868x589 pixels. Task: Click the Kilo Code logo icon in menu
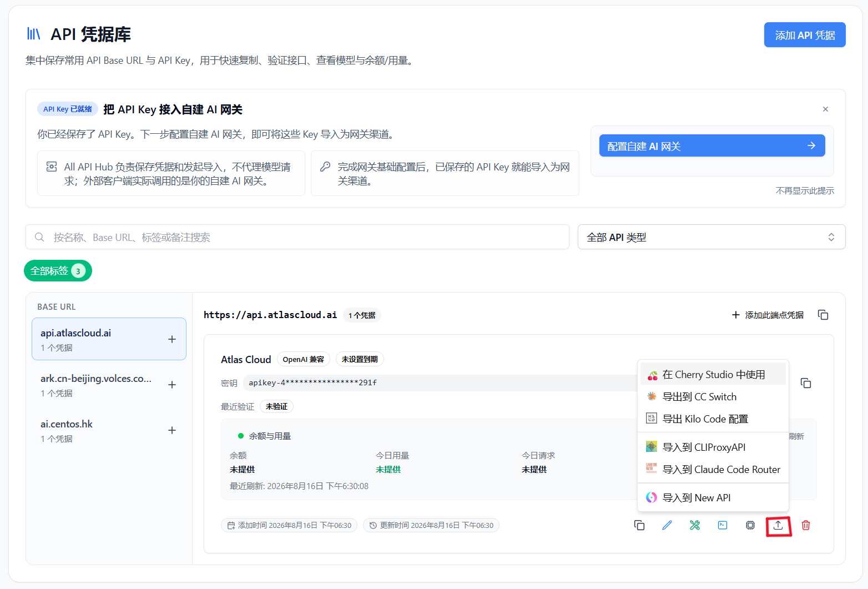652,419
